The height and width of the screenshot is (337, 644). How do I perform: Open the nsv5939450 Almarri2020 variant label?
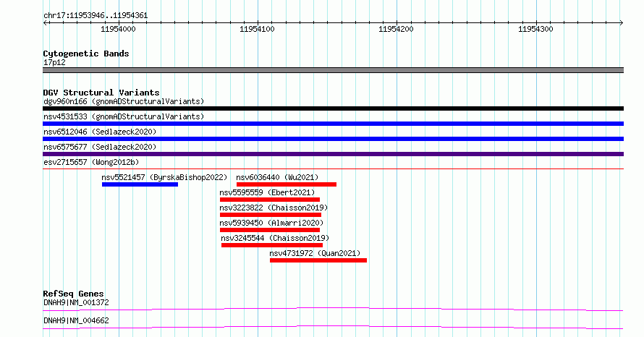pyautogui.click(x=271, y=223)
